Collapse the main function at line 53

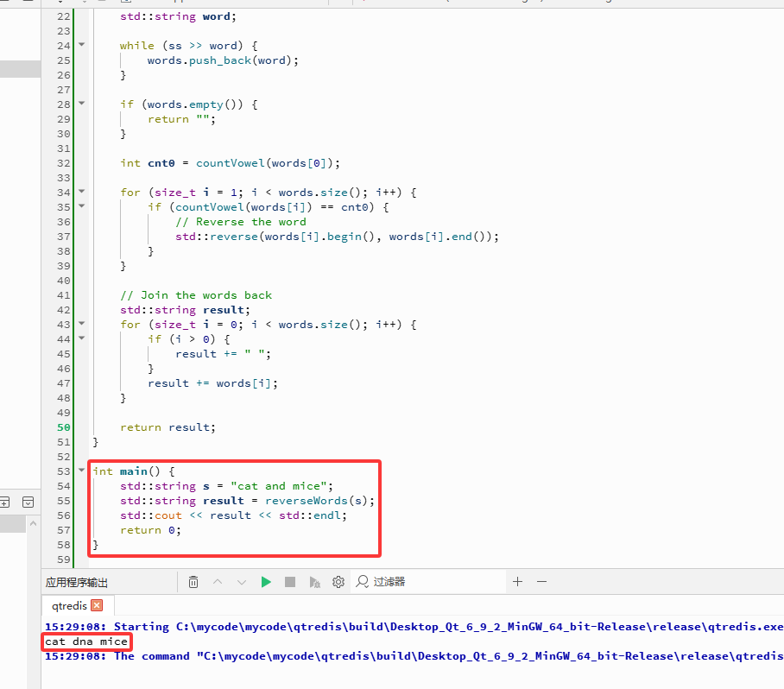81,471
